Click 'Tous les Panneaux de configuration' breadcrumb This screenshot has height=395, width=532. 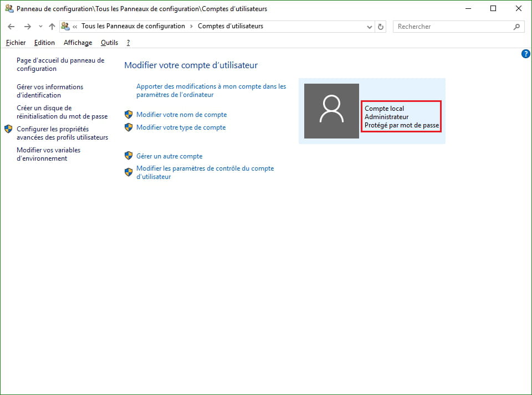coord(133,26)
